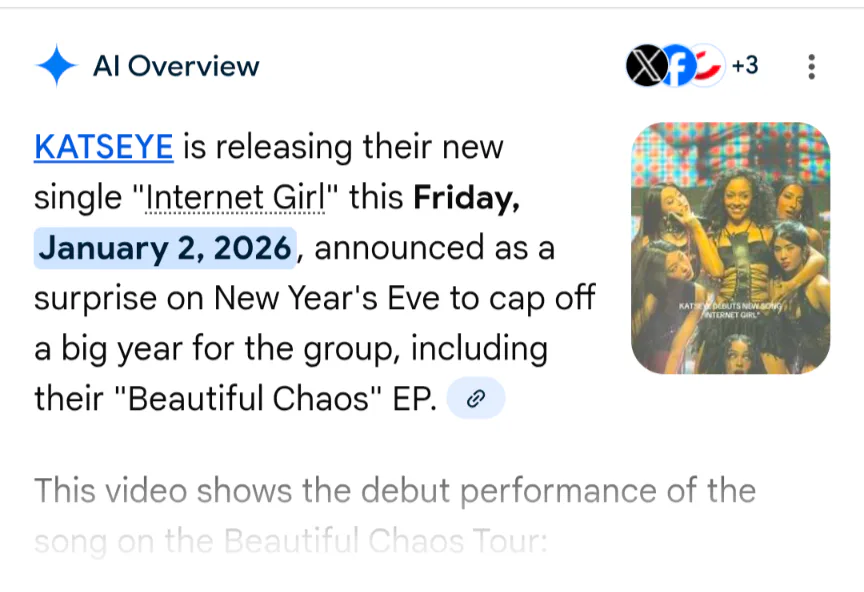Open the KATSEYE hyperlink

[x=103, y=147]
